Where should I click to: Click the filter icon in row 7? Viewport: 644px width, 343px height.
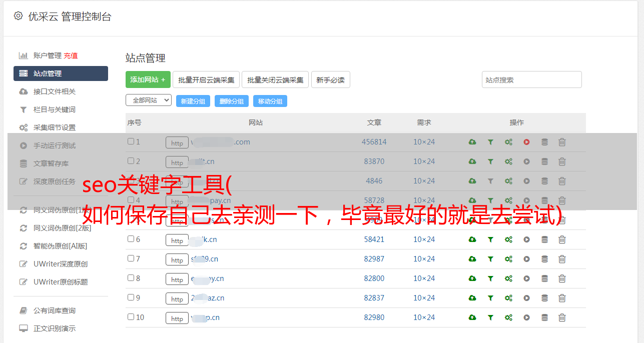pos(490,259)
